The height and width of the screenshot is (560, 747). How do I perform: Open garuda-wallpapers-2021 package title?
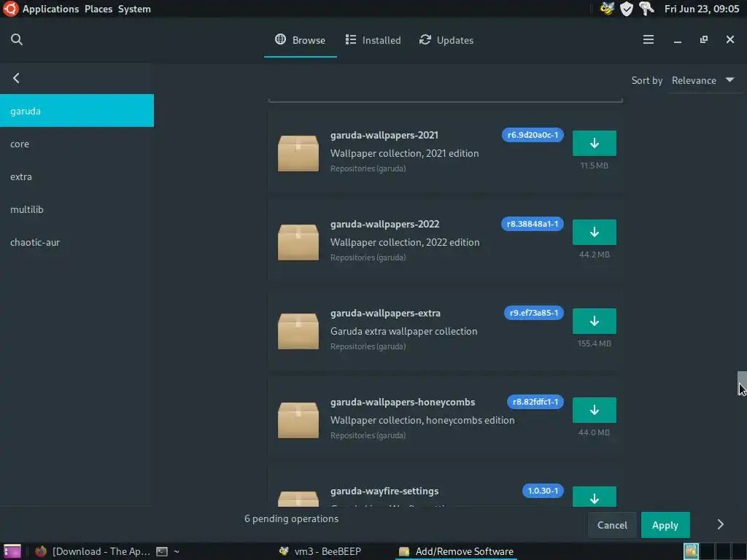click(384, 135)
